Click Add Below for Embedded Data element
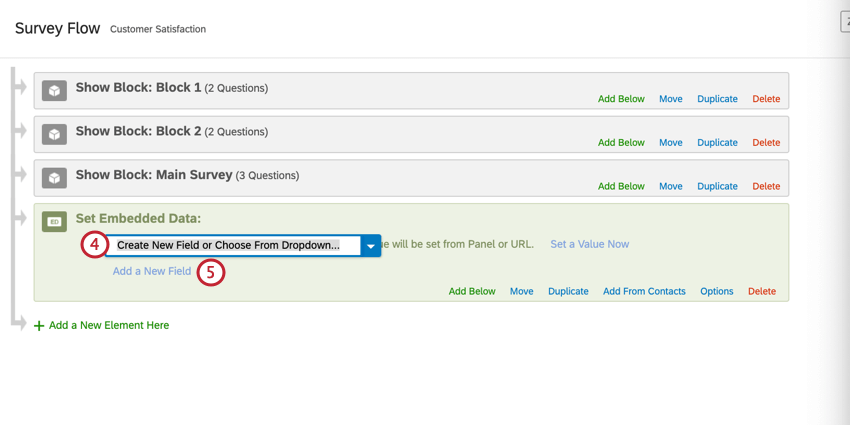This screenshot has width=850, height=425. (472, 292)
